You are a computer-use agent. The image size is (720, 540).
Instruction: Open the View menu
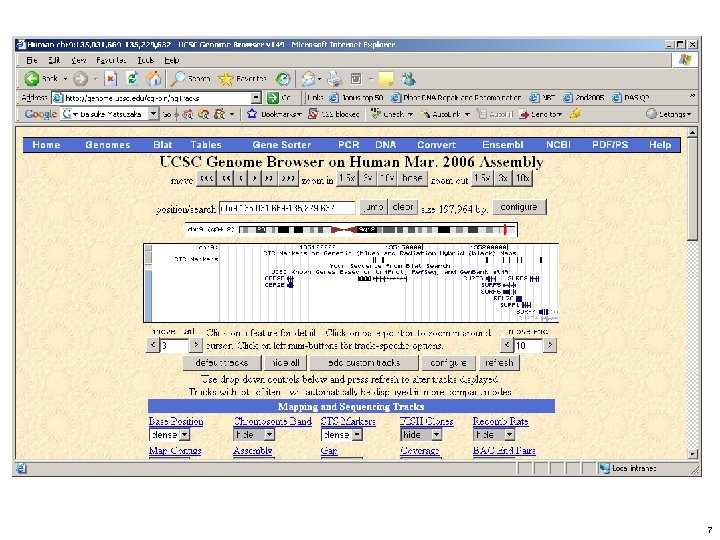click(x=79, y=60)
